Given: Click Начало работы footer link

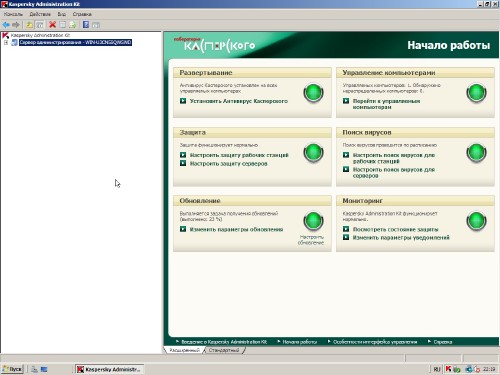Looking at the screenshot, I should coord(300,342).
